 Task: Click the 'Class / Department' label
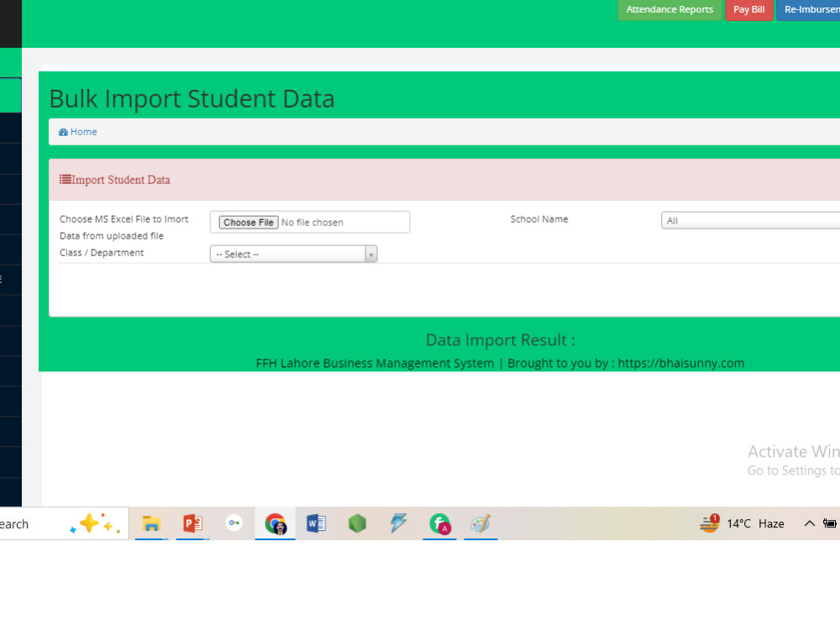pos(102,253)
